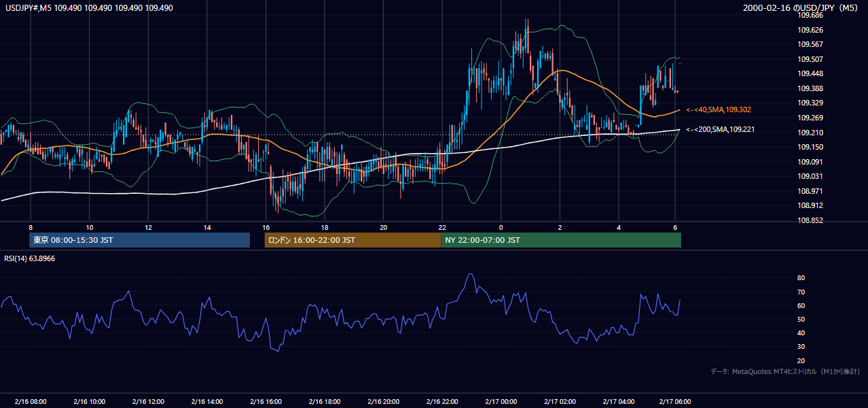Click hour label 14 under price chart
Image resolution: width=868 pixels, height=408 pixels.
pos(207,227)
